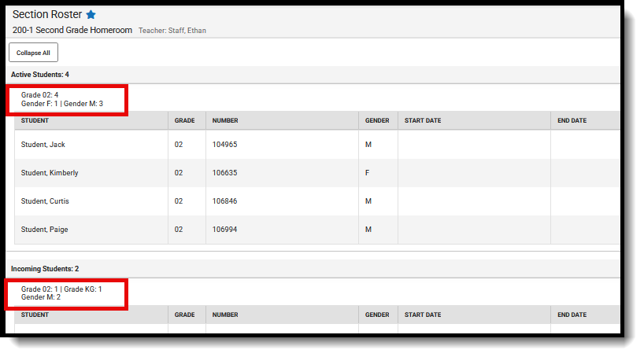Click Gender M: 2 summary text
Viewport: 644px width, 357px height.
point(41,297)
